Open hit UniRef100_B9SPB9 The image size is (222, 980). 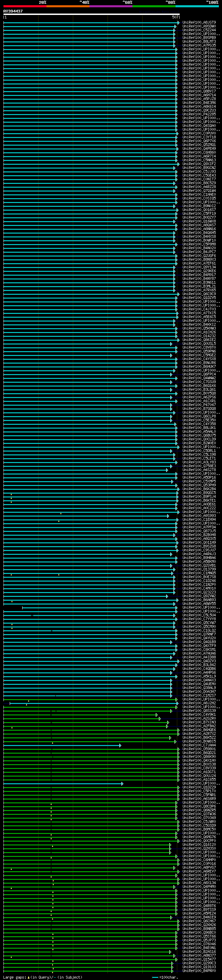click(x=199, y=38)
